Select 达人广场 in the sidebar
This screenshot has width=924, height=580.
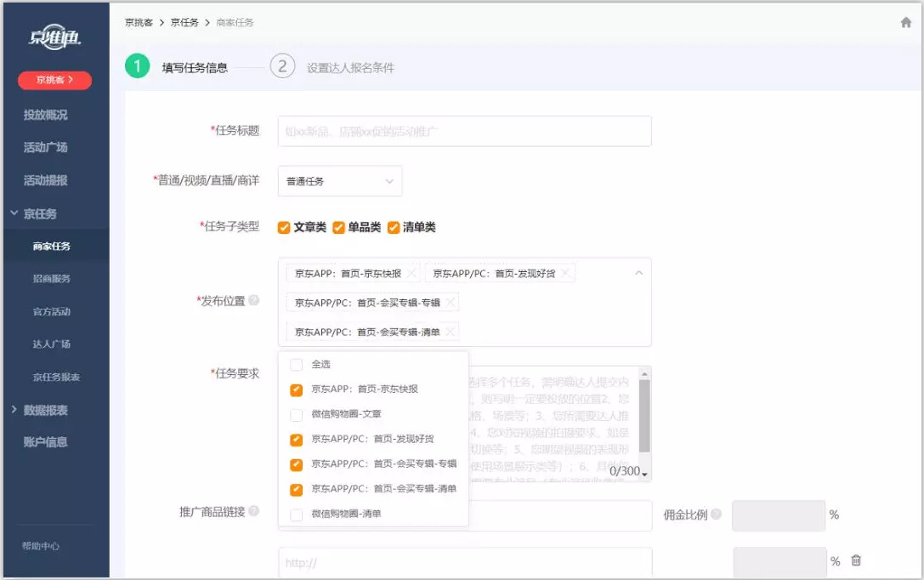point(52,344)
